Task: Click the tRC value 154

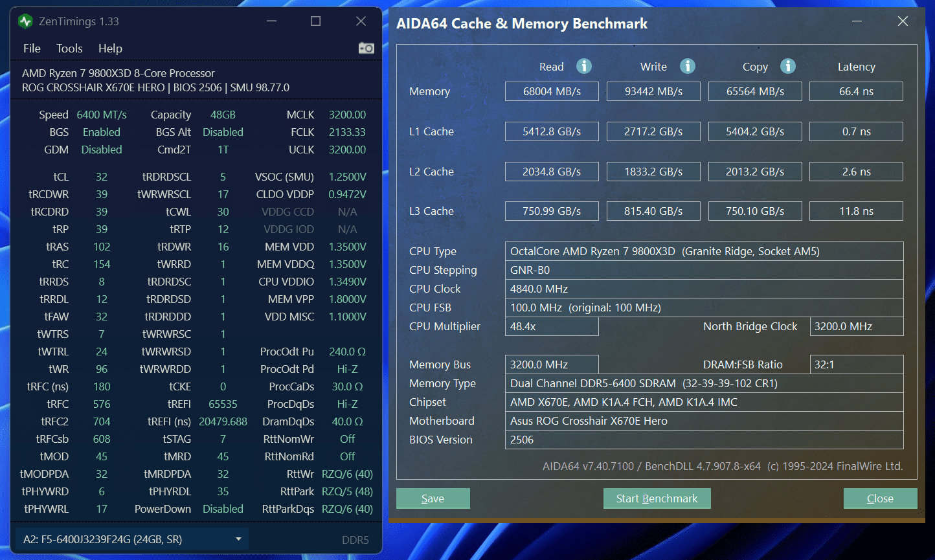Action: tap(102, 264)
